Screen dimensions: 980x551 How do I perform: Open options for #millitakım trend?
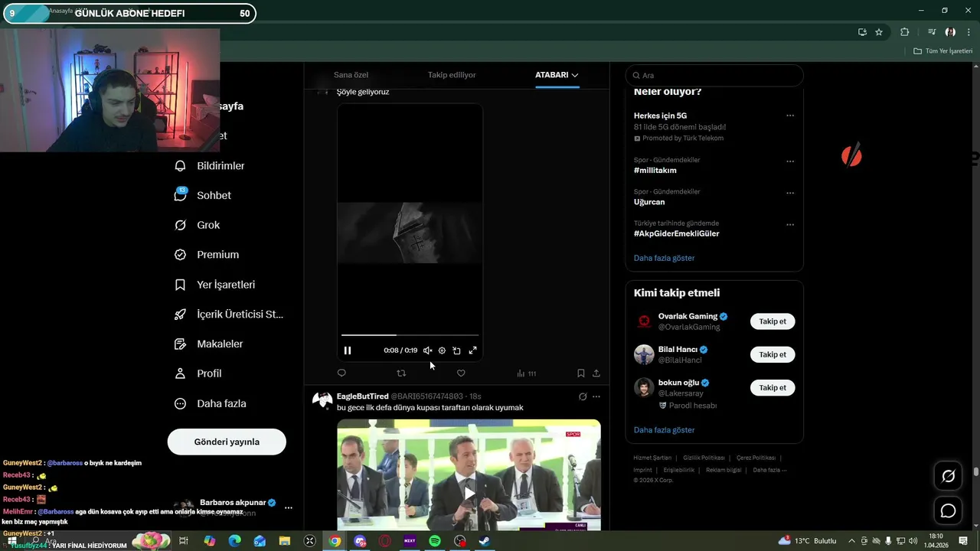point(790,161)
